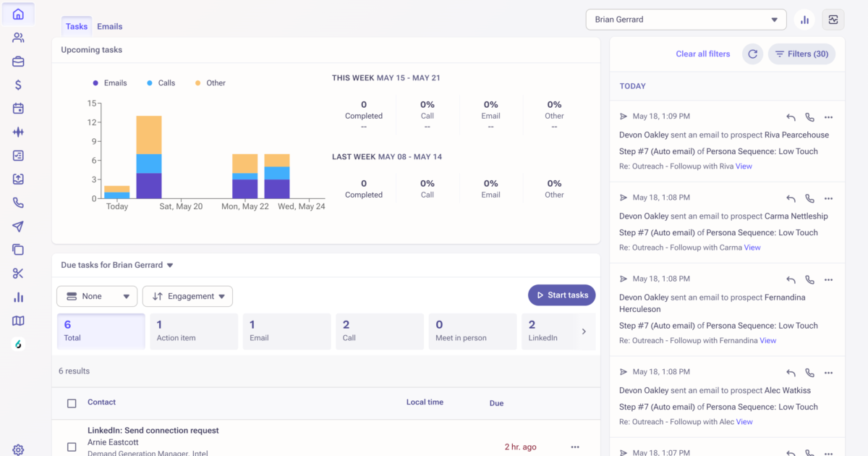This screenshot has width=868, height=456.
Task: Click the Clear all filters link
Action: [x=702, y=54]
